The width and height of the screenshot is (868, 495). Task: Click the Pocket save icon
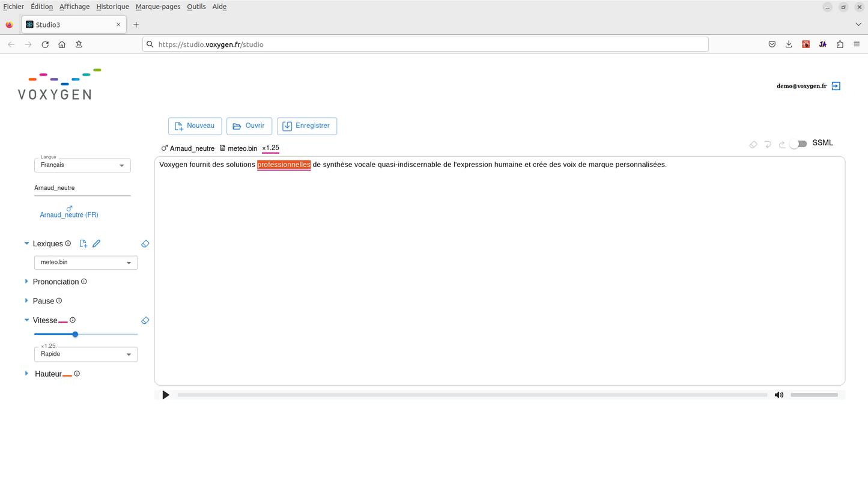772,44
